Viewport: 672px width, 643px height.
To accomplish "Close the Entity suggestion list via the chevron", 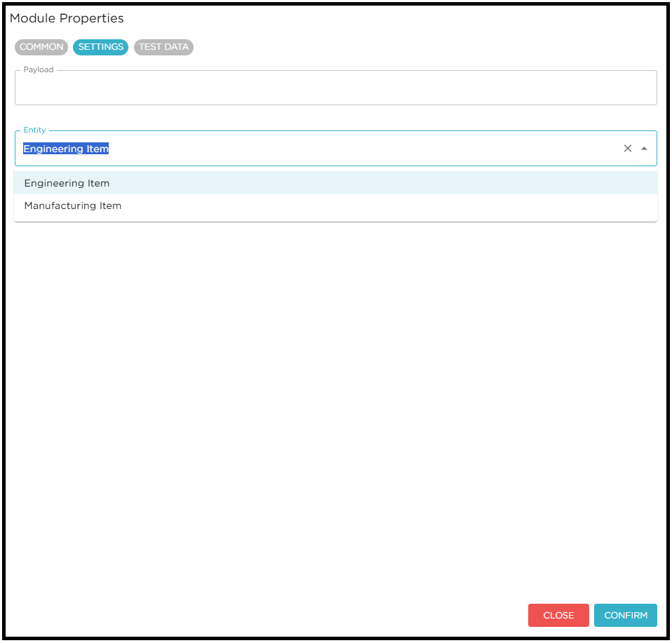I will (645, 148).
